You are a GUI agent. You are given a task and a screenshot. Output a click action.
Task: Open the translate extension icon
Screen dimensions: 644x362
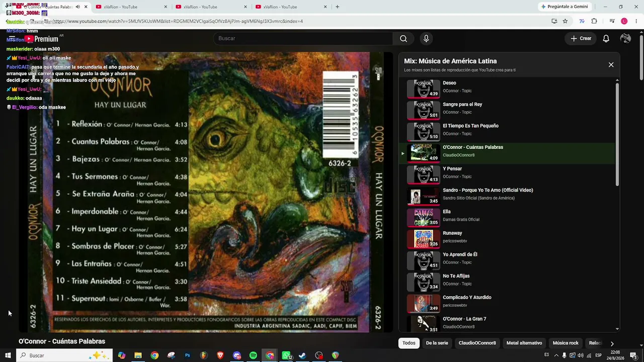(582, 21)
